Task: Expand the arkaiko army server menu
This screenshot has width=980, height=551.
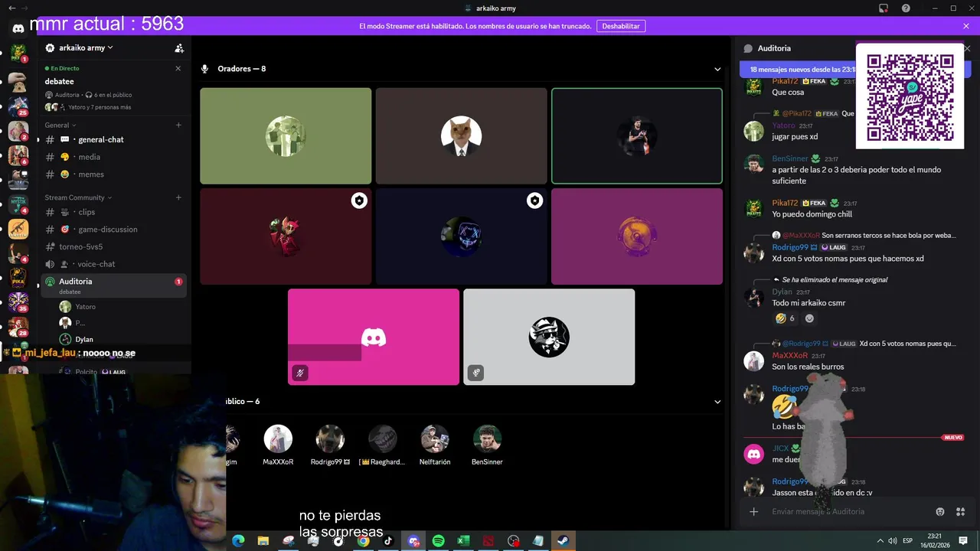Action: click(x=86, y=47)
